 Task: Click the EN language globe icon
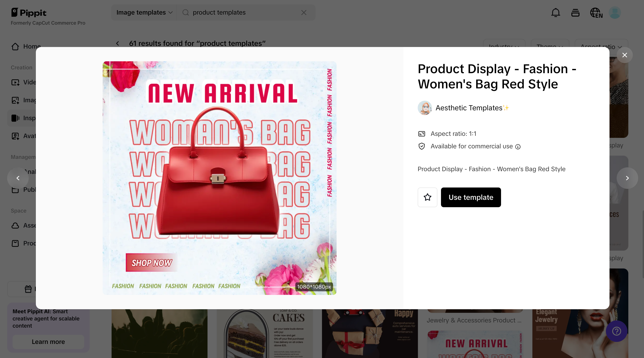point(596,13)
